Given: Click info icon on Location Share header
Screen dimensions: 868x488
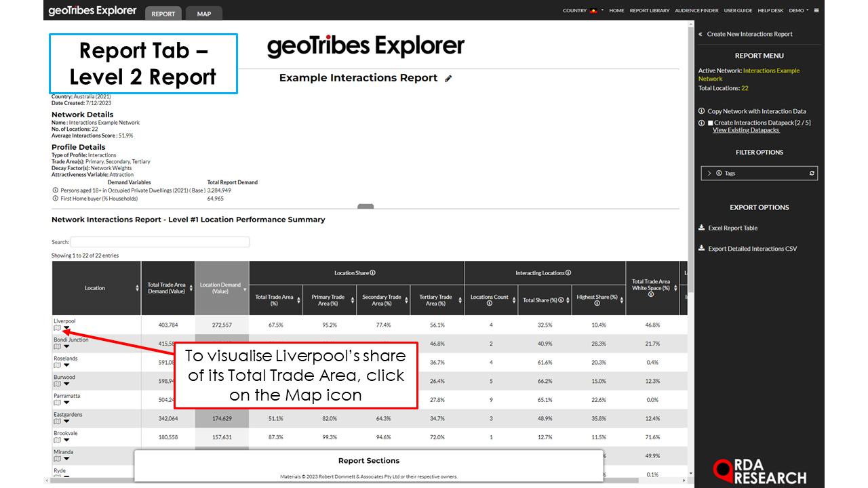Looking at the screenshot, I should pyautogui.click(x=373, y=273).
